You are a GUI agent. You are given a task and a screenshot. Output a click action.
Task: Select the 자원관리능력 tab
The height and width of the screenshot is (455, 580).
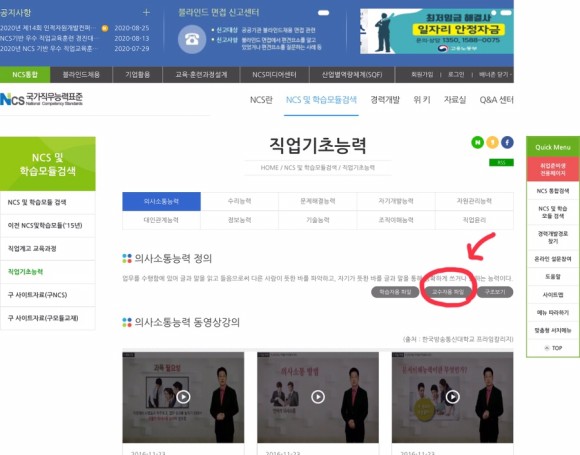tap(474, 201)
